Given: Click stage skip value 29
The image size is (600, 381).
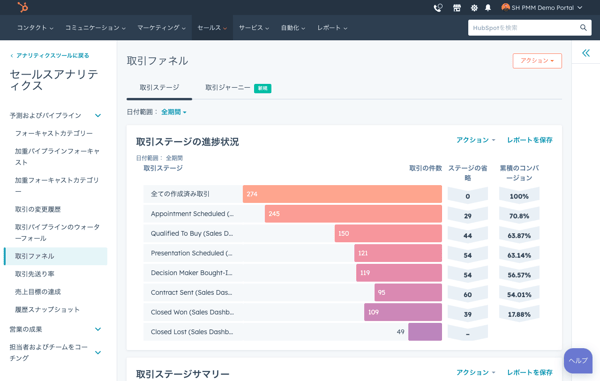Looking at the screenshot, I should 468,216.
